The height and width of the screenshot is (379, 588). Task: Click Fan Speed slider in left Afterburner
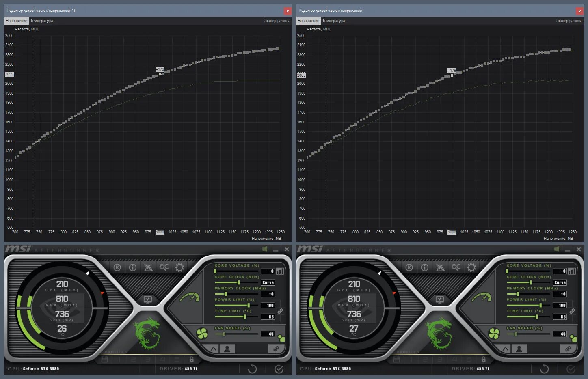coord(237,334)
